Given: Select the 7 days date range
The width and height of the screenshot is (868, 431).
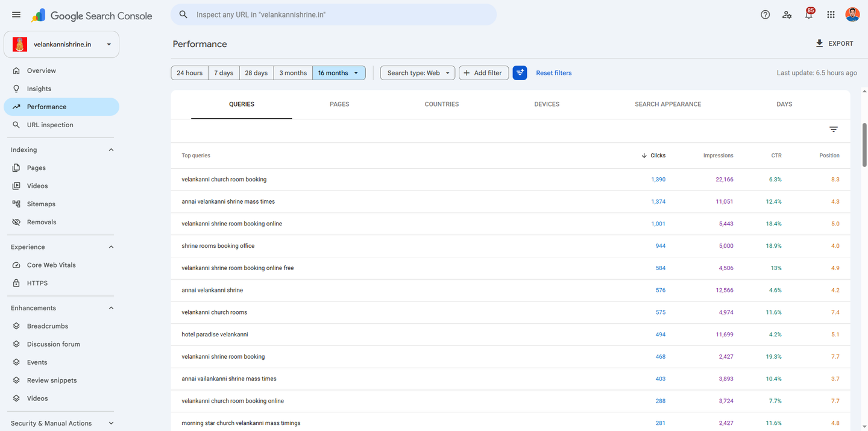Looking at the screenshot, I should tap(224, 73).
